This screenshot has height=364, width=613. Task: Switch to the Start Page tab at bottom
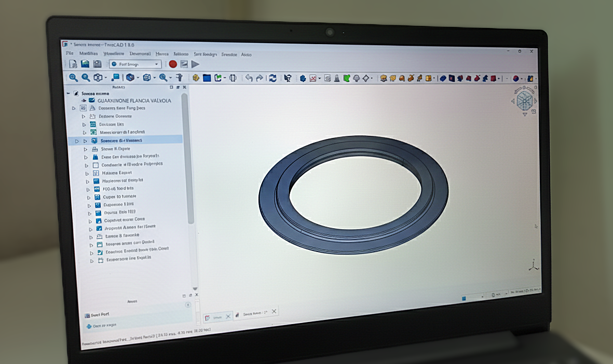(217, 316)
